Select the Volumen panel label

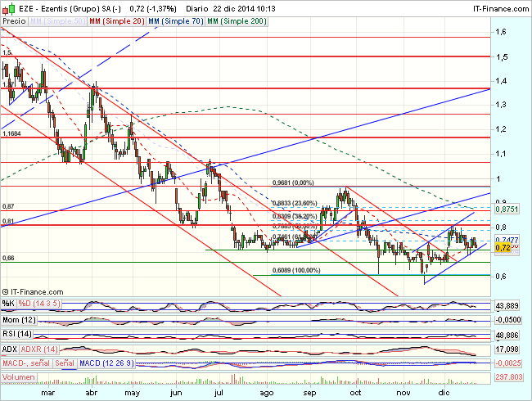pos(19,377)
